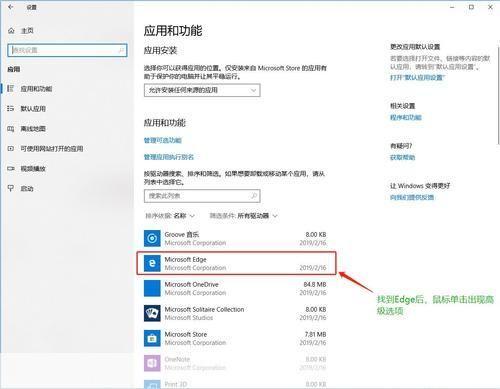Click the Microsoft Solitaire Collection app icon
Screen dimensions: 500x389
click(x=152, y=313)
